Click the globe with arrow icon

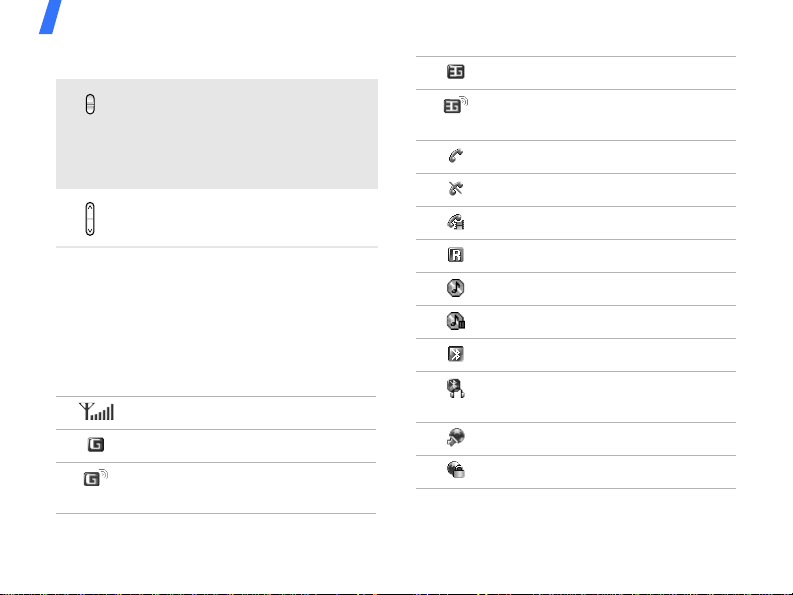pos(456,437)
